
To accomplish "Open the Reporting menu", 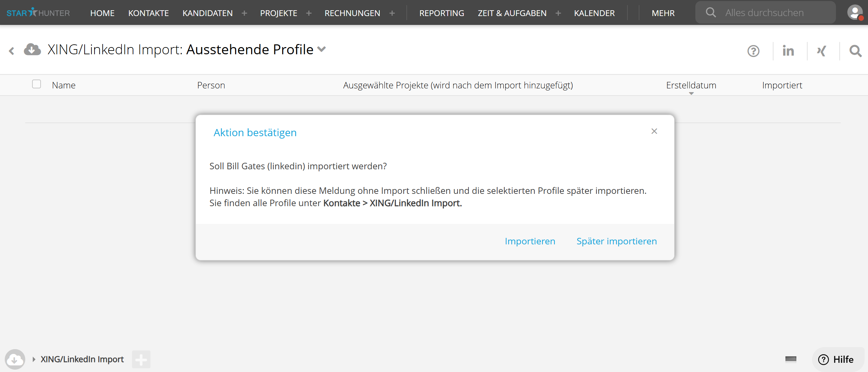I will tap(442, 13).
